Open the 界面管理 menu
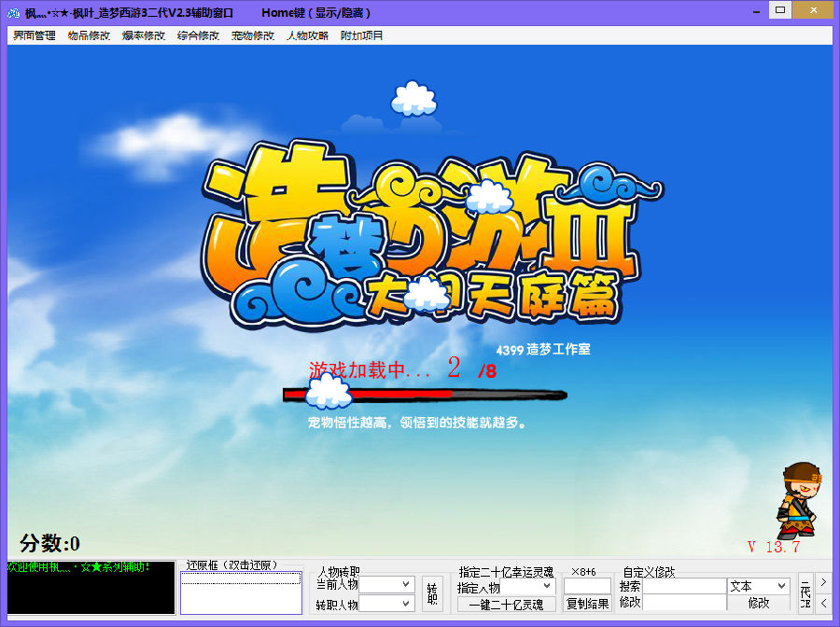Viewport: 840px width, 627px height. point(35,35)
